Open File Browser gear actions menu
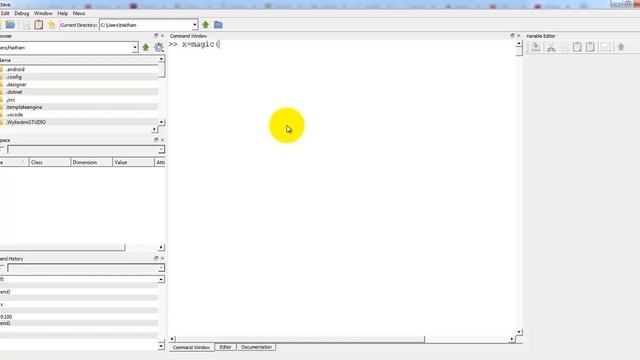 (159, 47)
